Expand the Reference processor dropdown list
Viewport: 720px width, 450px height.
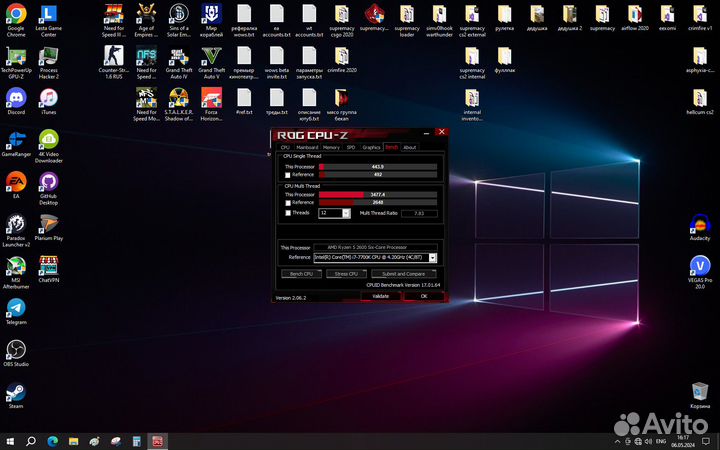pos(432,258)
